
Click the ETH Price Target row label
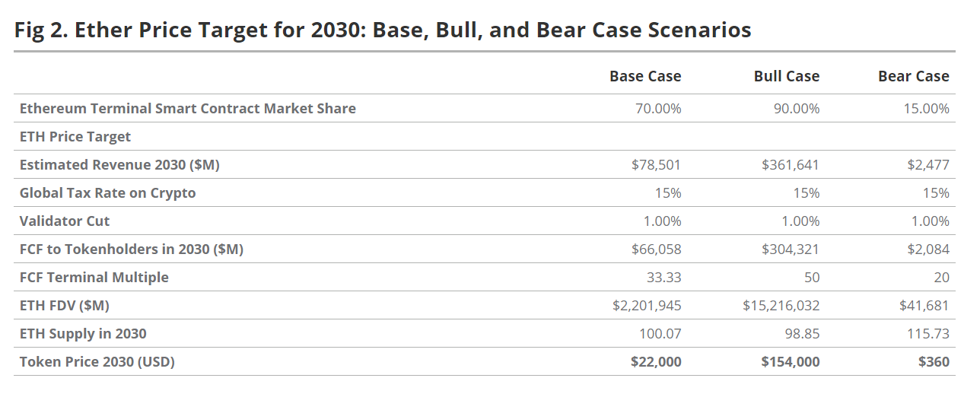click(x=75, y=137)
